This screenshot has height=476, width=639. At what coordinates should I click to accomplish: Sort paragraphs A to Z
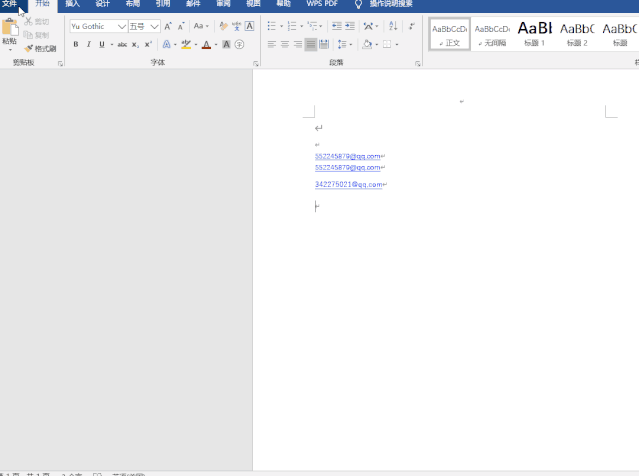[x=393, y=26]
